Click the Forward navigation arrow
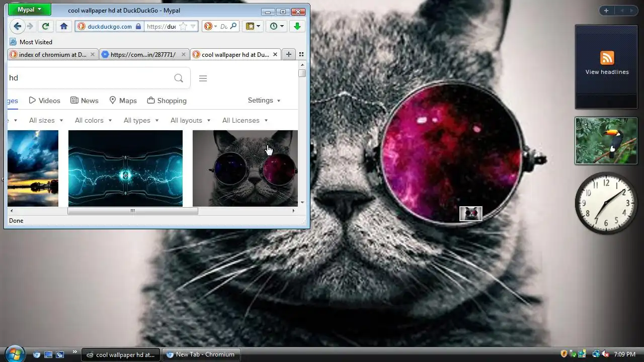Screen dimensions: 644x362 [30, 26]
